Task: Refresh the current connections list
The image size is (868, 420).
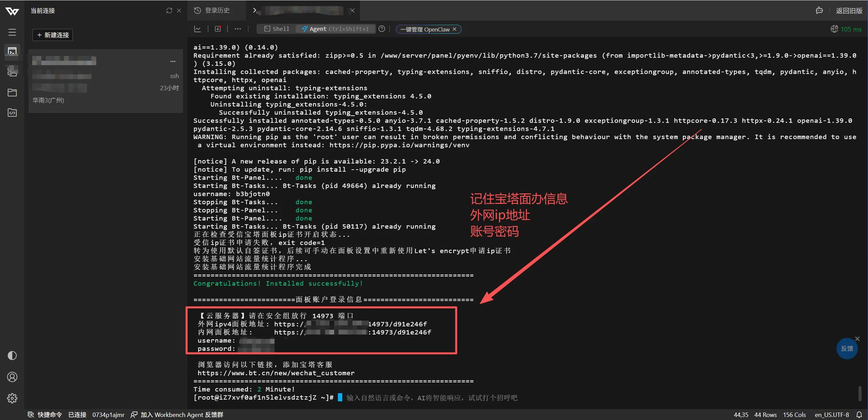Action: point(169,11)
